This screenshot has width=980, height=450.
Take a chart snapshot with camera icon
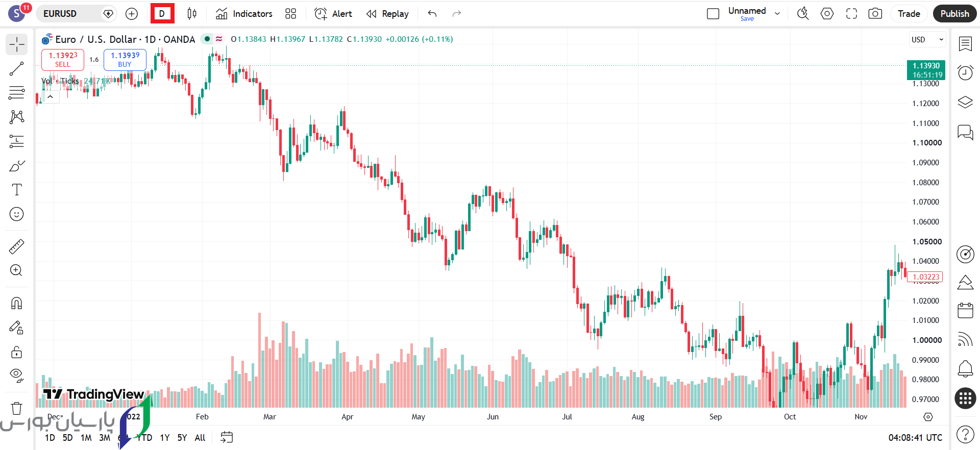pyautogui.click(x=875, y=14)
